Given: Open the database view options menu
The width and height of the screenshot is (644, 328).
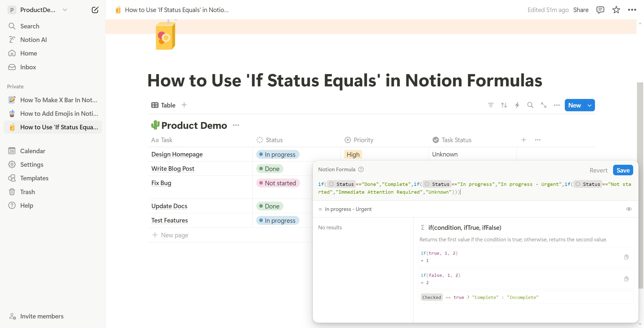Looking at the screenshot, I should click(556, 105).
